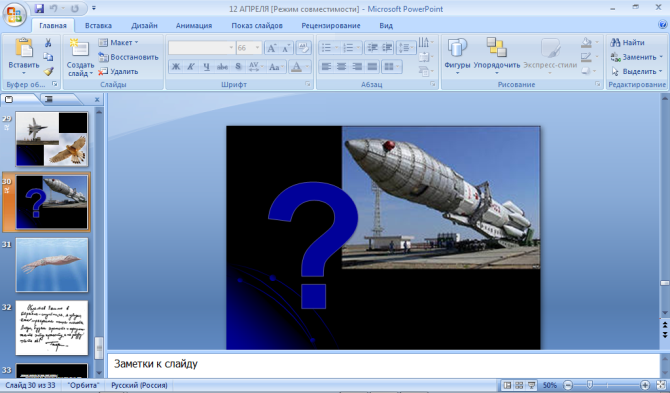Click the zoom slider handle
Image resolution: width=670 pixels, height=393 pixels.
[590, 385]
